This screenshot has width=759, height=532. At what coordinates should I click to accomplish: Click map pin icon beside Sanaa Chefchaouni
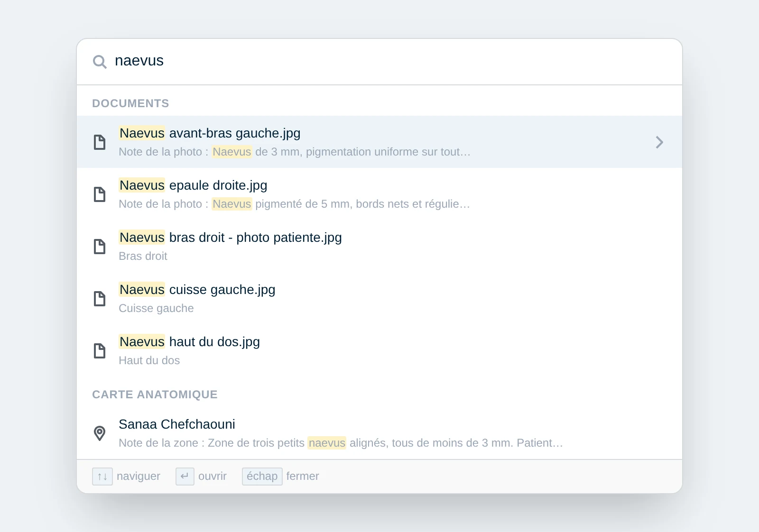(100, 433)
